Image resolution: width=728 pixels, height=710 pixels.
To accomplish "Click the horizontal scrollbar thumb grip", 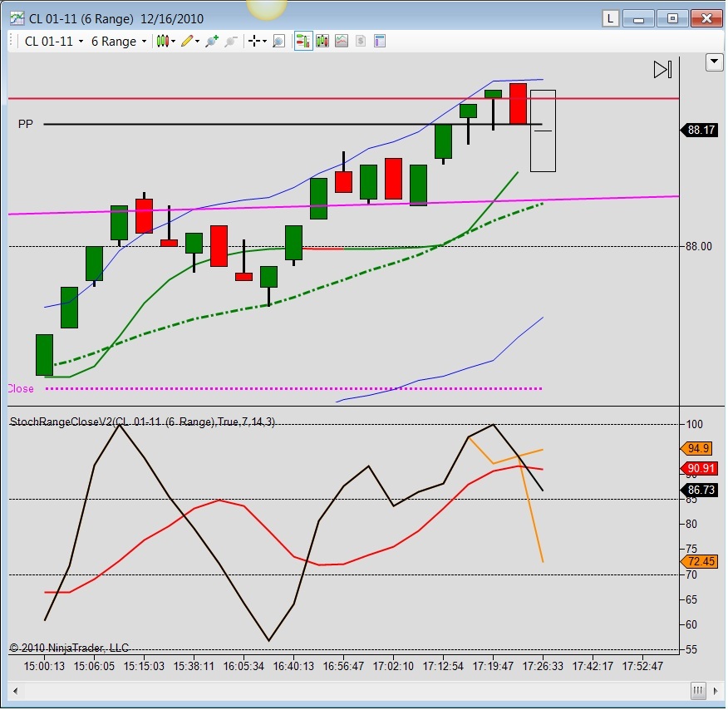I will coord(698,691).
